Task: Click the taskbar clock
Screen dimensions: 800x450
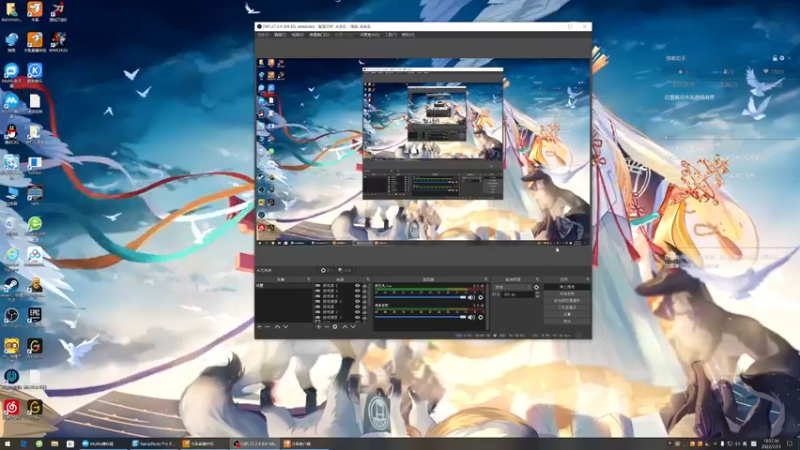Action: (x=771, y=443)
